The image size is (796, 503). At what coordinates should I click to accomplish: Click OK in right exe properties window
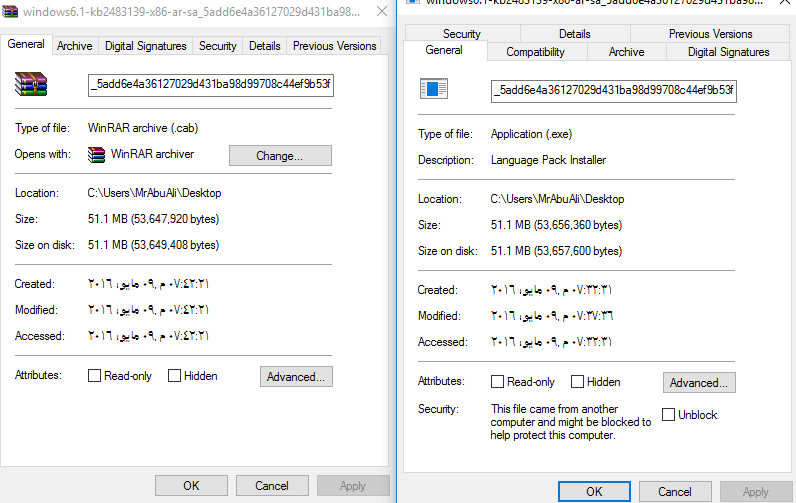[594, 492]
